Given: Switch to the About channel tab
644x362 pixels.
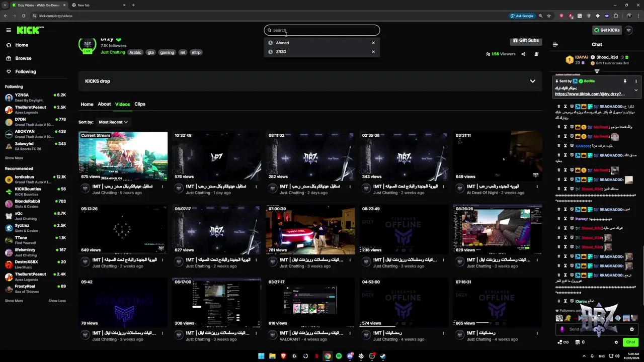Looking at the screenshot, I should coord(104,104).
